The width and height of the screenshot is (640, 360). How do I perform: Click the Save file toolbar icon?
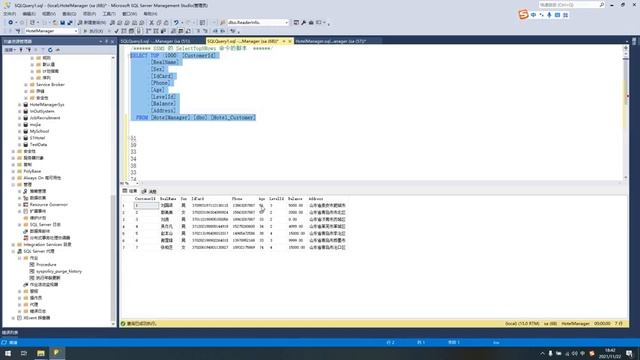pyautogui.click(x=62, y=22)
